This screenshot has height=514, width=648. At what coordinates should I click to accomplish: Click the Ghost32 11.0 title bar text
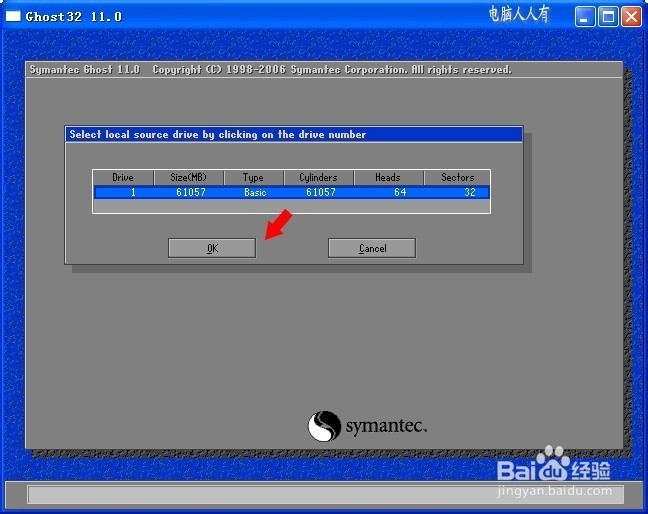tap(74, 17)
